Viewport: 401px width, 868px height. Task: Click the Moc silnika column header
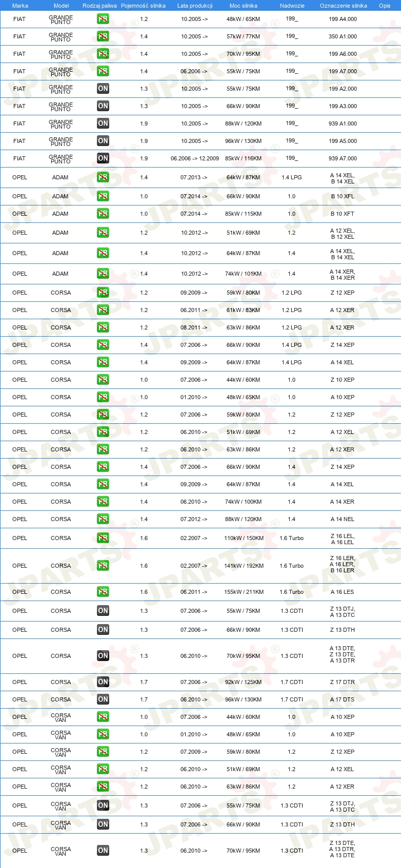(244, 6)
